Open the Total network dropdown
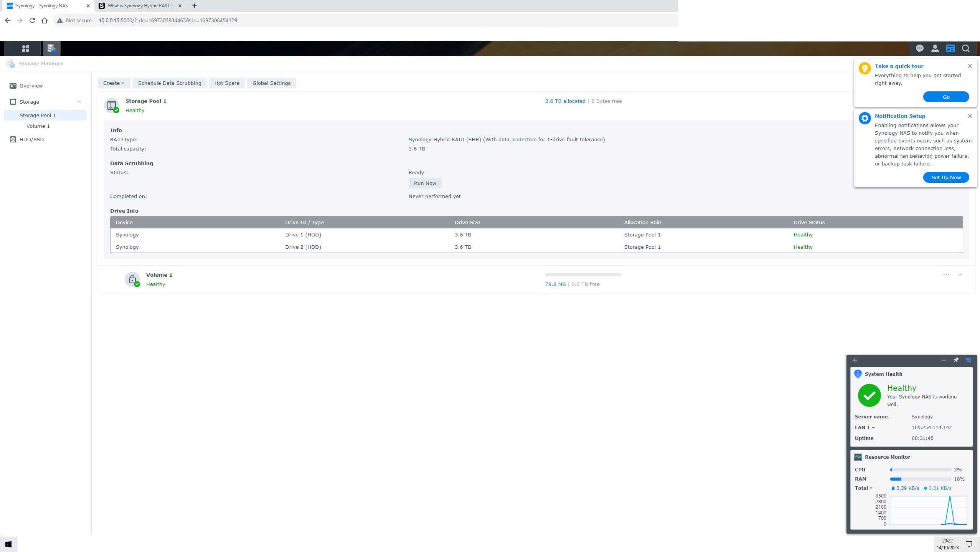The height and width of the screenshot is (552, 980). pos(863,488)
